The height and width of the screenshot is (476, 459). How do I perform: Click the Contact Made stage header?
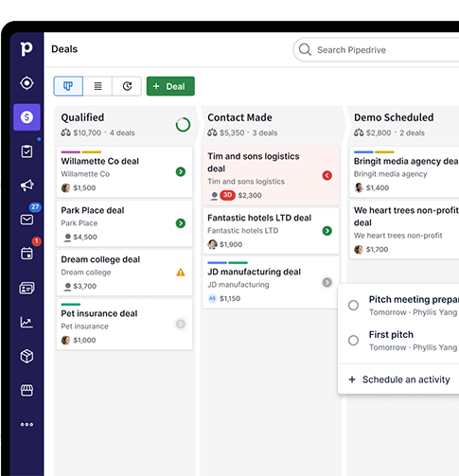tap(239, 117)
